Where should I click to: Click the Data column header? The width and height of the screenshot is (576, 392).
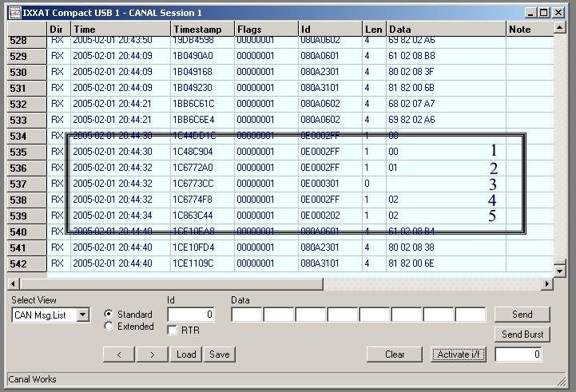tap(446, 30)
